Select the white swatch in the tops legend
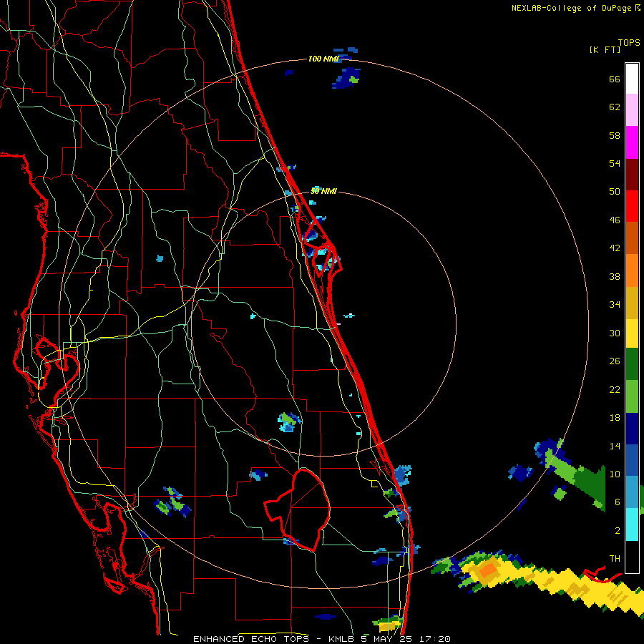Image resolution: width=644 pixels, height=644 pixels. click(632, 79)
